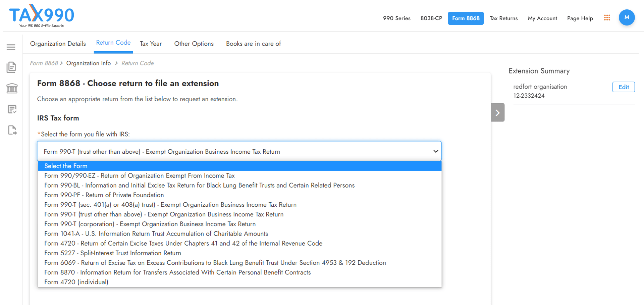644x305 pixels.
Task: Switch to the Tax Year tab
Action: pyautogui.click(x=151, y=44)
